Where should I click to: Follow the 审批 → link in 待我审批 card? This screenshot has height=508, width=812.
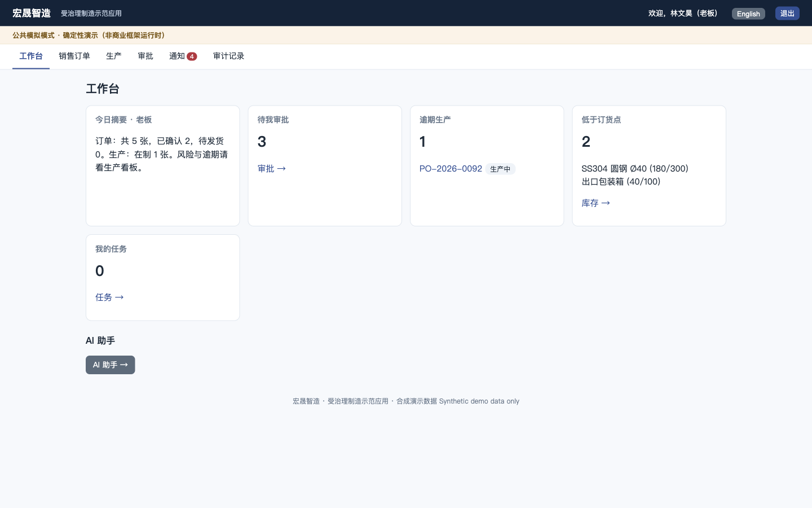(x=272, y=169)
